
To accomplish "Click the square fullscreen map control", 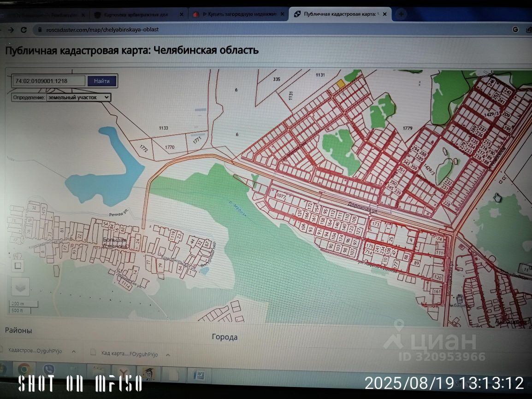I will pyautogui.click(x=18, y=265).
